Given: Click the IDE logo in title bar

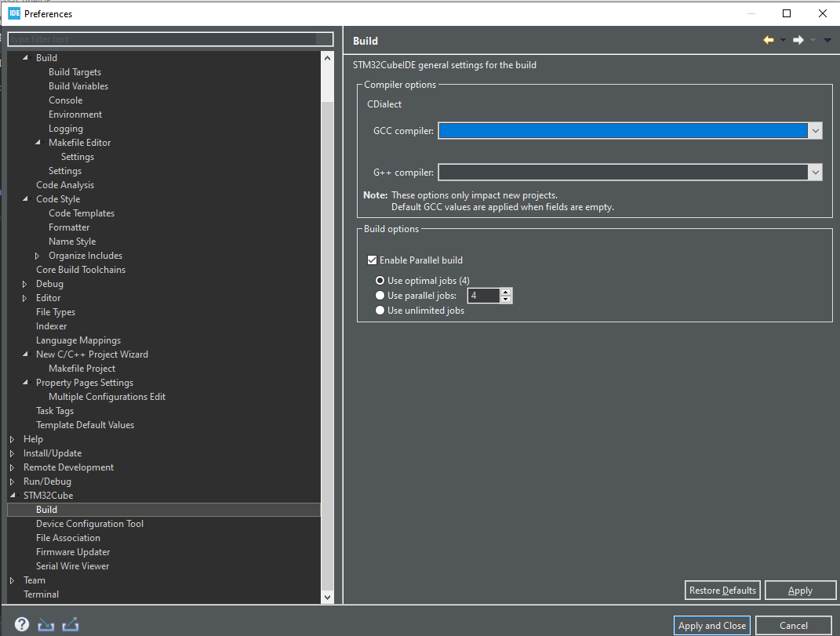Looking at the screenshot, I should (x=14, y=13).
